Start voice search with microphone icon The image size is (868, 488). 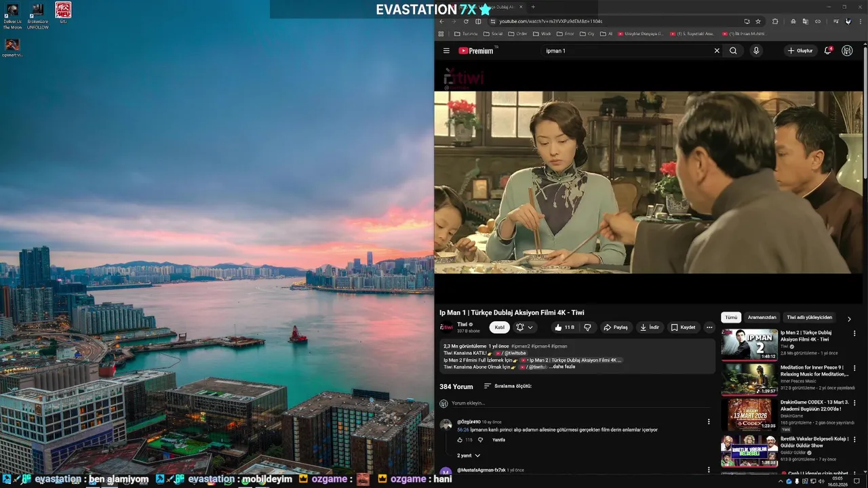click(x=756, y=51)
